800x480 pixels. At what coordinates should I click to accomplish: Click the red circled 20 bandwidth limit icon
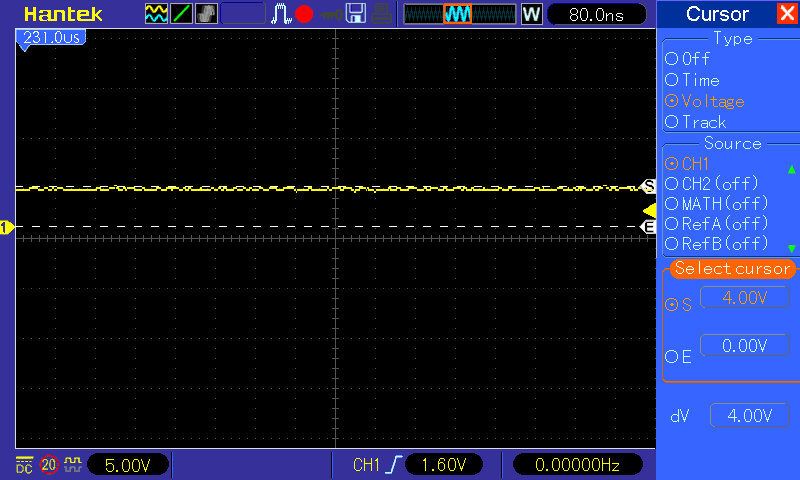[x=49, y=465]
